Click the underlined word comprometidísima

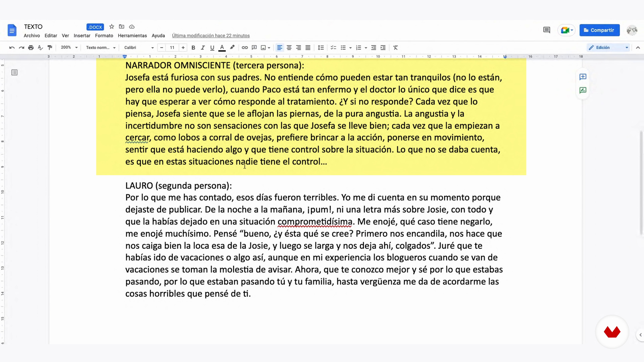315,222
